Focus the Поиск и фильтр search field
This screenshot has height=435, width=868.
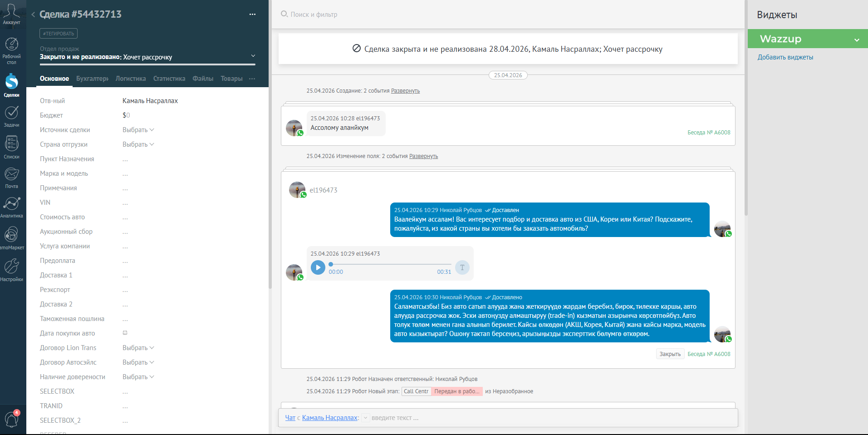click(313, 15)
